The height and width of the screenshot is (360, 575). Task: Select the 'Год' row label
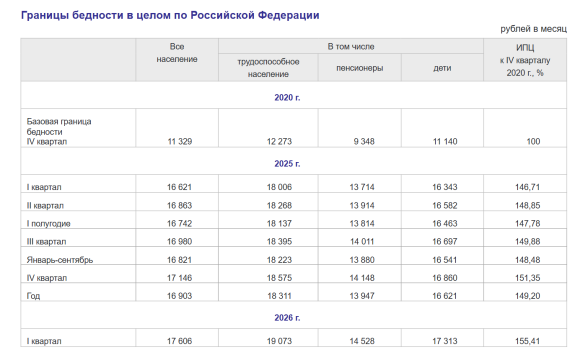pos(33,296)
